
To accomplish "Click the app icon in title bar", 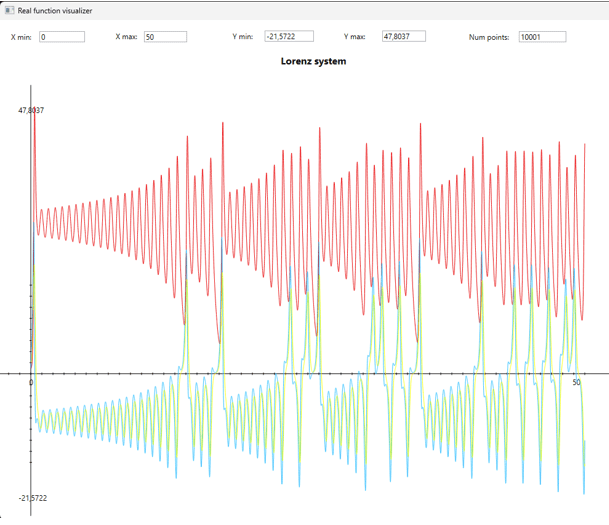I will 8,8.
